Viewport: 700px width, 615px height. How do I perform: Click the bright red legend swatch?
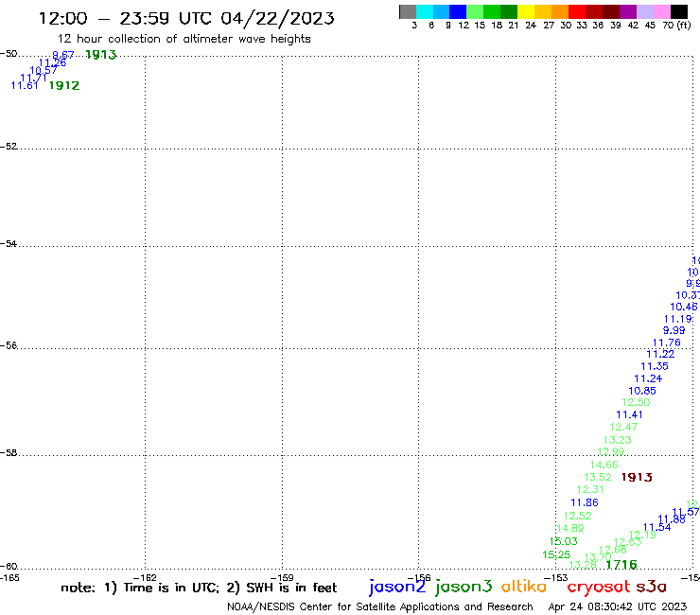577,11
